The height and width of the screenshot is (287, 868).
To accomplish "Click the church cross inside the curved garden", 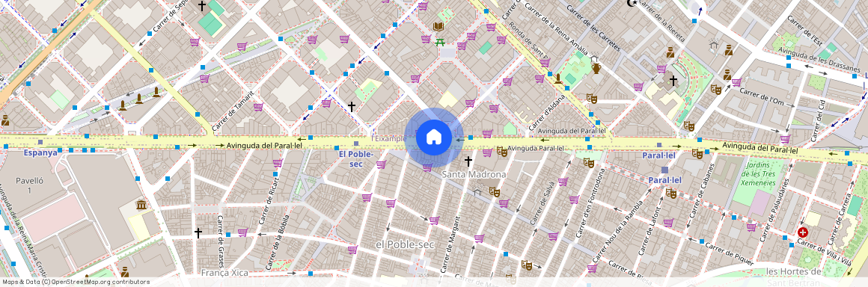I will 673,81.
